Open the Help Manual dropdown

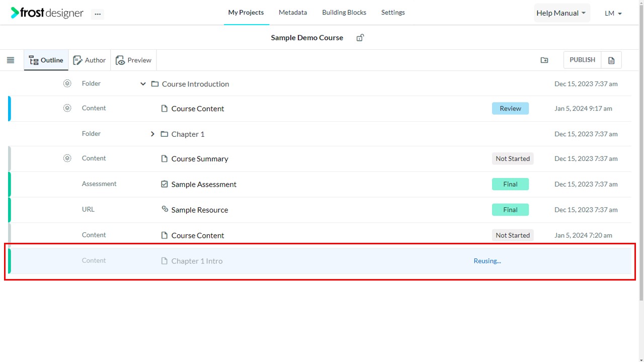point(561,13)
